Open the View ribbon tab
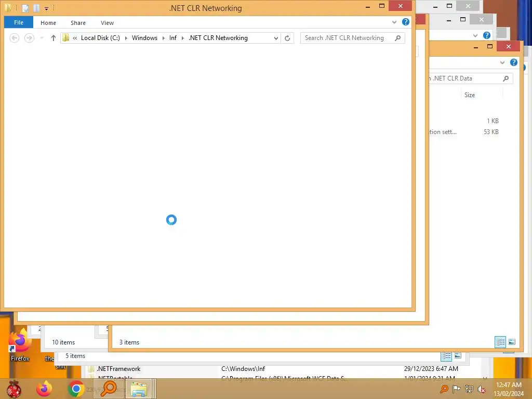 [x=107, y=23]
